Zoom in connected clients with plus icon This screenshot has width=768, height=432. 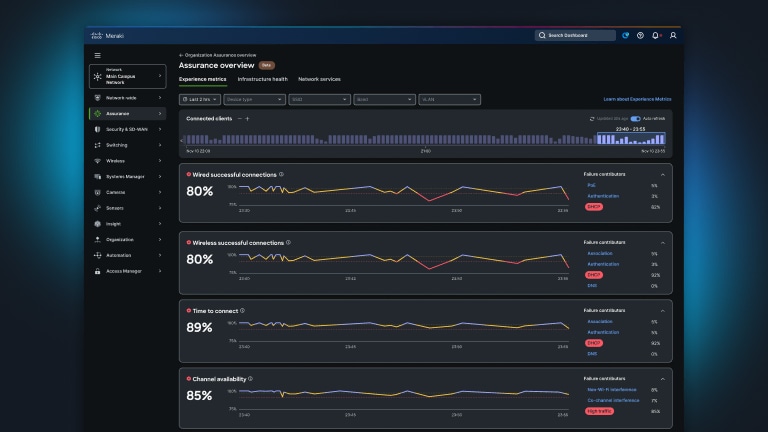(x=247, y=119)
